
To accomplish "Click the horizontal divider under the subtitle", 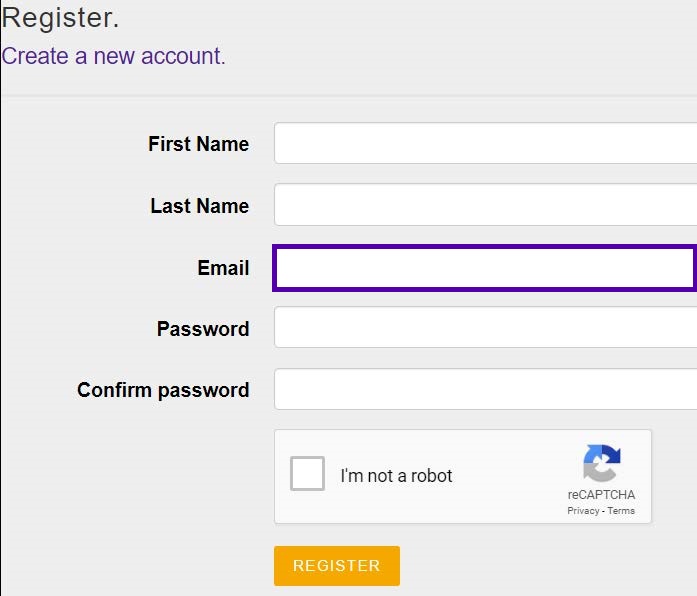I will point(349,96).
